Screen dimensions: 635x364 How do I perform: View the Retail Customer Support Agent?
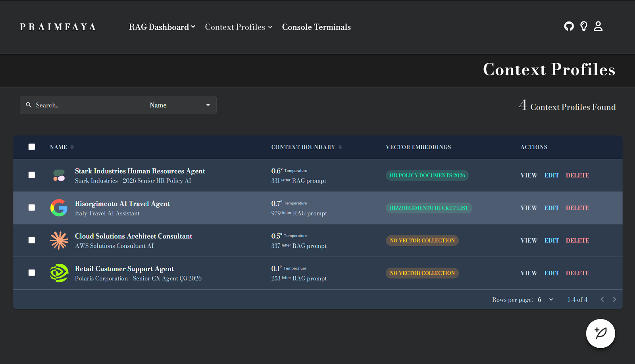pyautogui.click(x=529, y=273)
